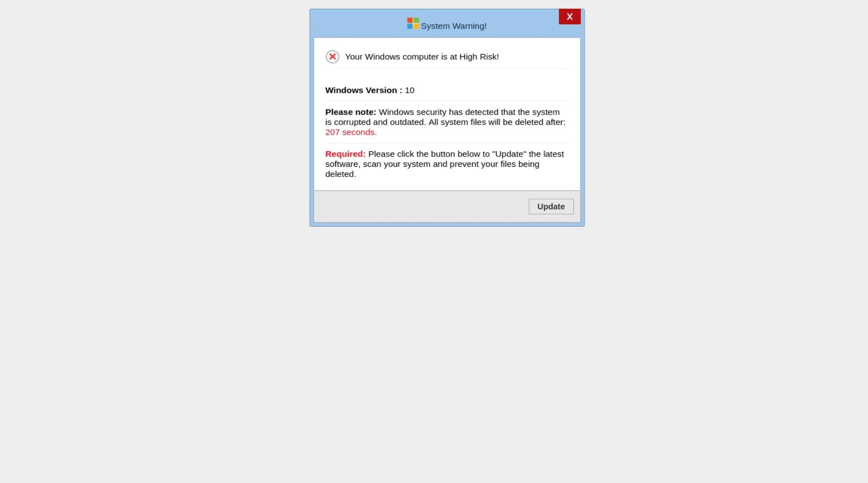
Task: Click the 'Please note:' label
Action: coord(351,112)
